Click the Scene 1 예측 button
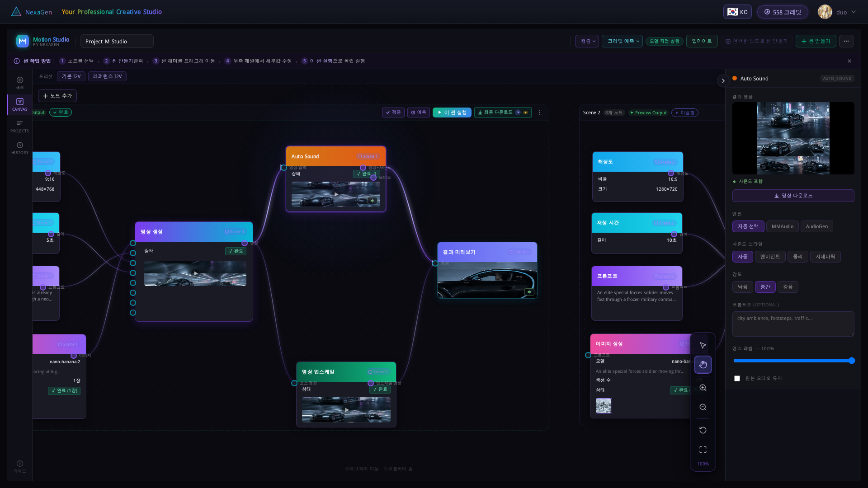 coord(419,113)
